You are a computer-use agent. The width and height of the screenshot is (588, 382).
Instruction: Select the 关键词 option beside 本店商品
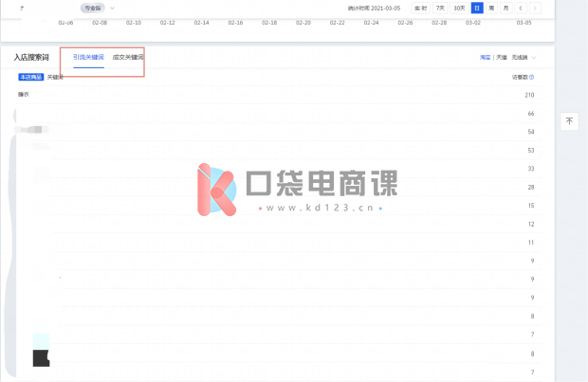click(x=55, y=77)
